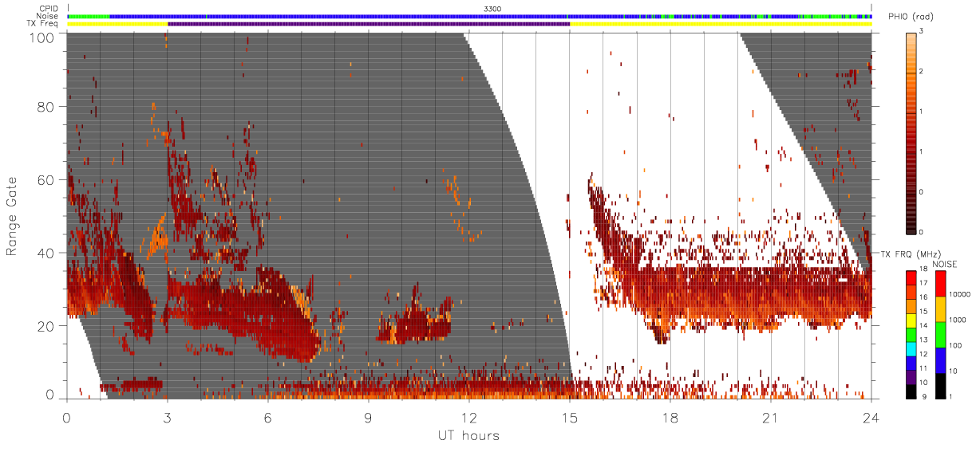Click the 24 tick label on UT hours axis

click(871, 418)
